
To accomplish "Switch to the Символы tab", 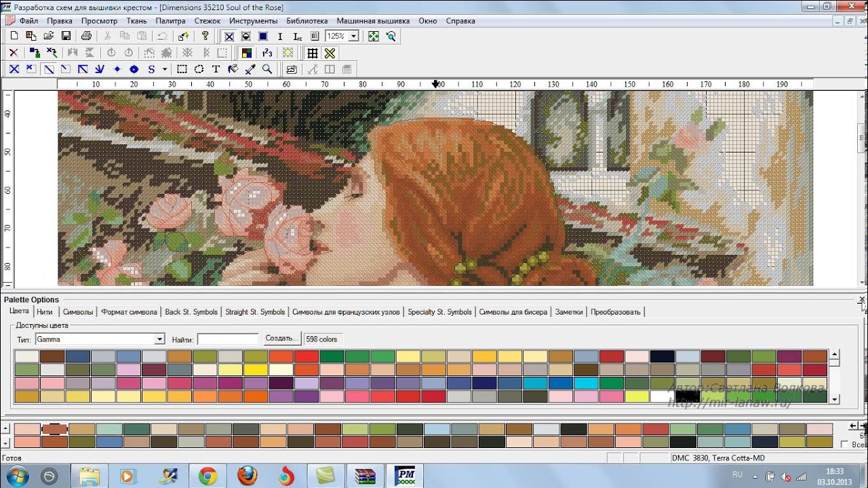I will click(x=78, y=312).
